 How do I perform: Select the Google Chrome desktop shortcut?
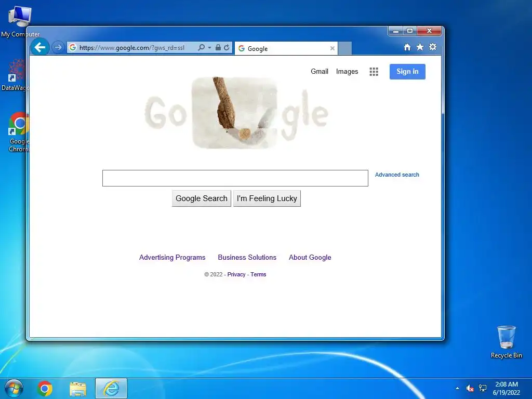click(x=18, y=132)
